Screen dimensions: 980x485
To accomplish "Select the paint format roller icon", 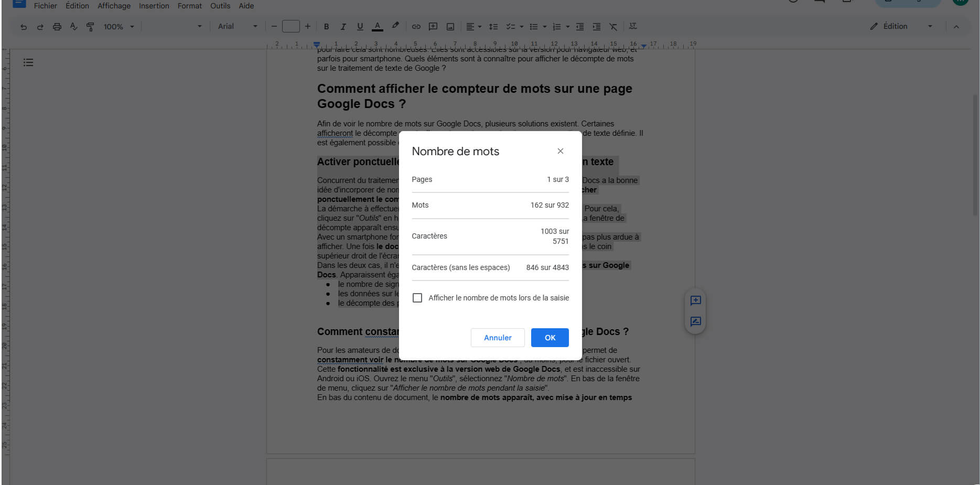I will [x=90, y=27].
